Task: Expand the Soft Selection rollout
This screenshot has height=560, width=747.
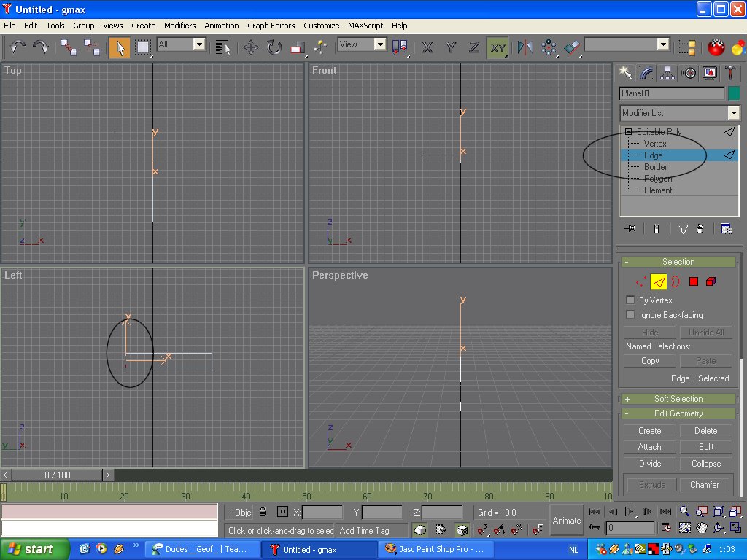Action: pos(678,399)
